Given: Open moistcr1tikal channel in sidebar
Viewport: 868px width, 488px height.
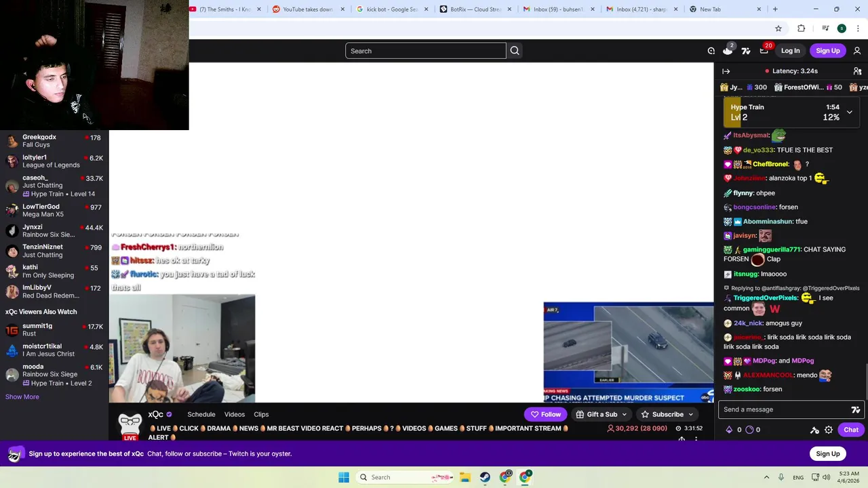Looking at the screenshot, I should pos(54,350).
